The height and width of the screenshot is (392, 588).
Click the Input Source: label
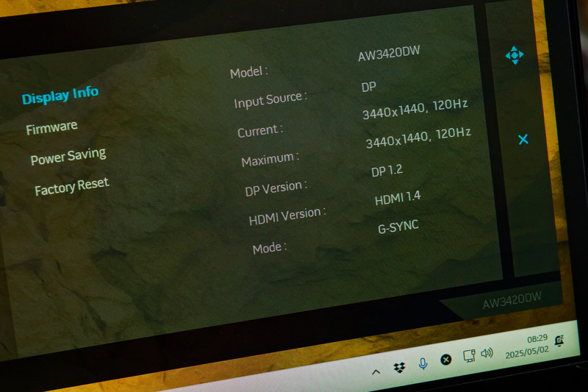(270, 100)
